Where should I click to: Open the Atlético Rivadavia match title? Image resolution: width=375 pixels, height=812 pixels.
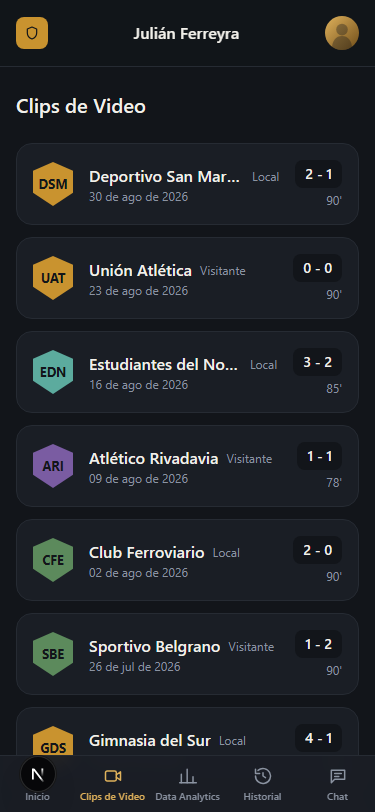click(154, 459)
